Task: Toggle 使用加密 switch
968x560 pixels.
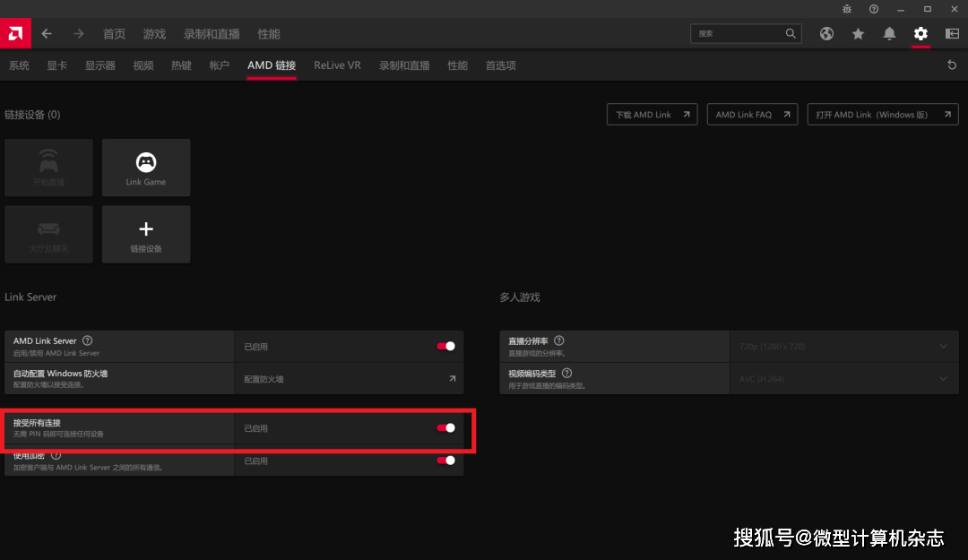Action: point(445,461)
